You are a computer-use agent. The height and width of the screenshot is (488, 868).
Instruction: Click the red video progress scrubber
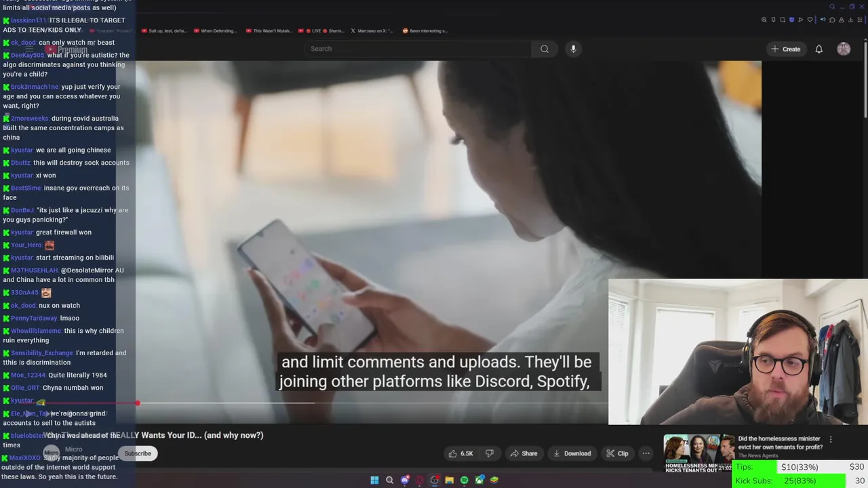point(138,403)
